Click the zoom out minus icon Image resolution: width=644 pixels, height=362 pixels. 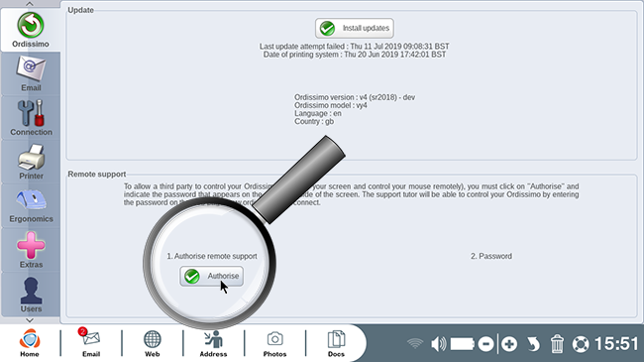[485, 343]
